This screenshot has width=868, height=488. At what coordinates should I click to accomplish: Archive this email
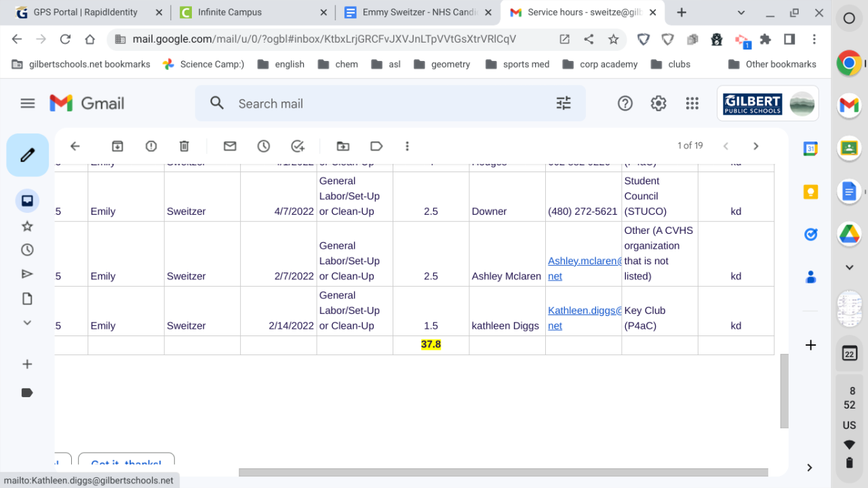117,146
